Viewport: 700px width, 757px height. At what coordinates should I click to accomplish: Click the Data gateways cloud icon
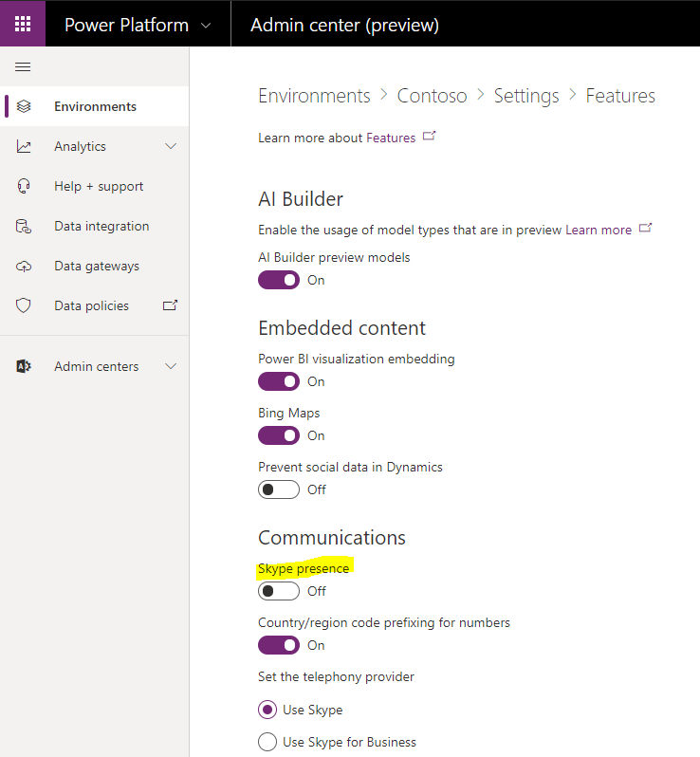(24, 266)
